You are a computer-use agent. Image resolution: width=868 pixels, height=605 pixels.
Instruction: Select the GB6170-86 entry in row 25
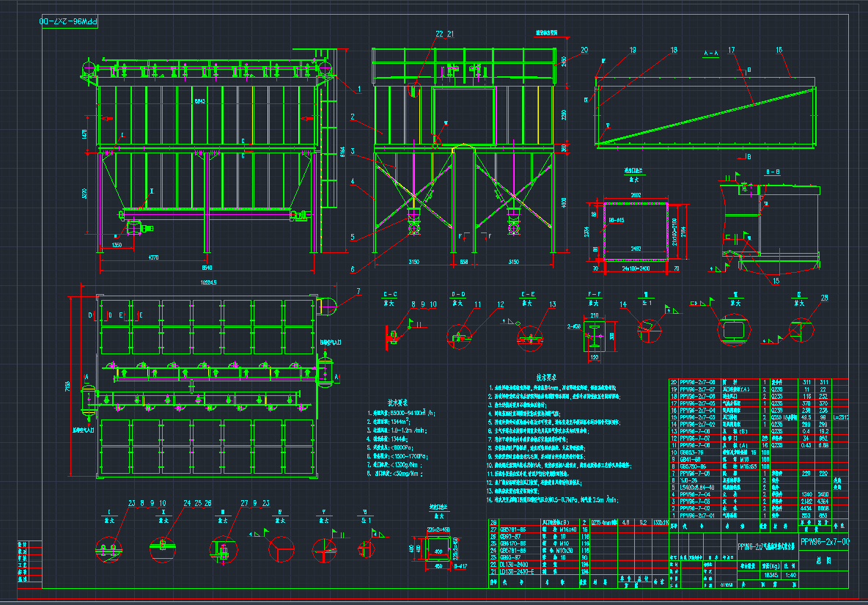click(x=512, y=543)
